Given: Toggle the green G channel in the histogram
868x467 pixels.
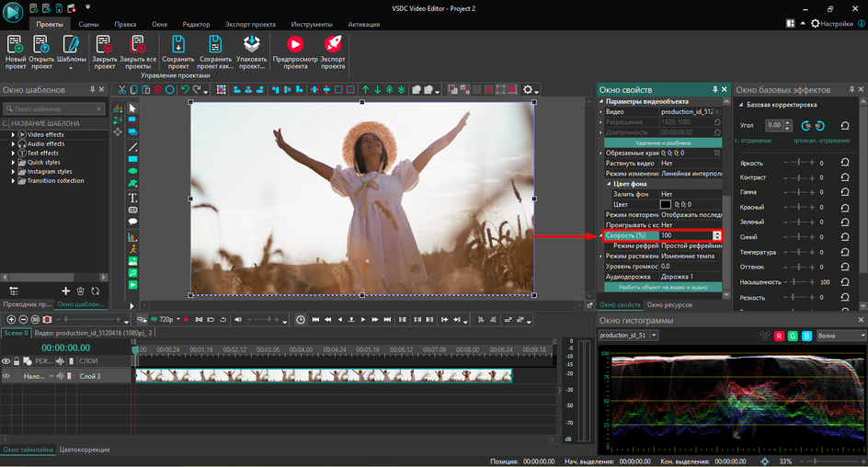Looking at the screenshot, I should (793, 336).
